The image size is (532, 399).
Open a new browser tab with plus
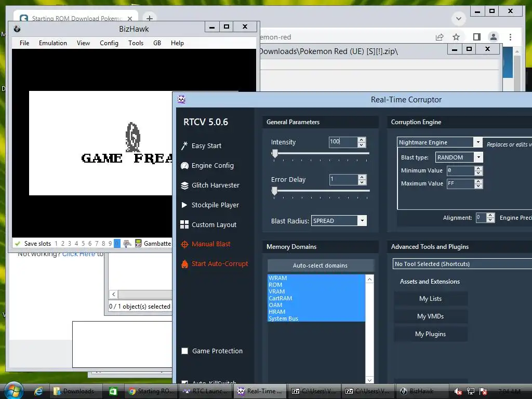pos(149,18)
